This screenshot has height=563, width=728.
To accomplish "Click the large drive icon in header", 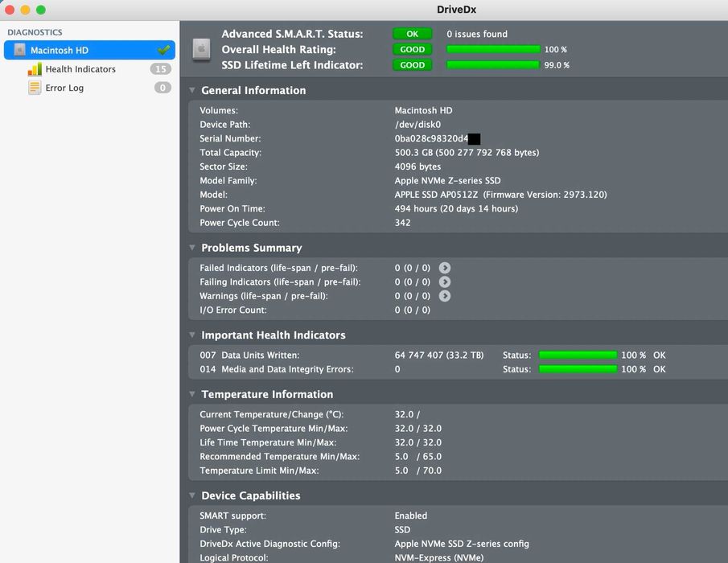I will pyautogui.click(x=201, y=50).
